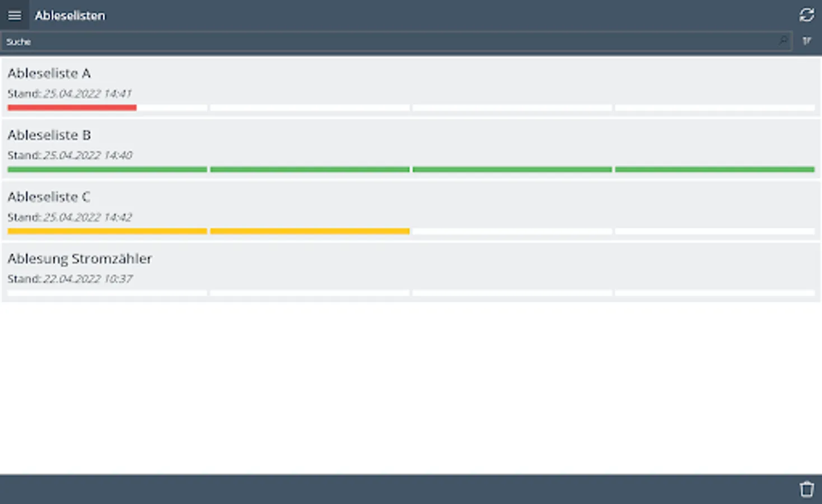Open the Ablesung Stromzähler list
Viewport: 822px width, 504px height.
tap(80, 259)
